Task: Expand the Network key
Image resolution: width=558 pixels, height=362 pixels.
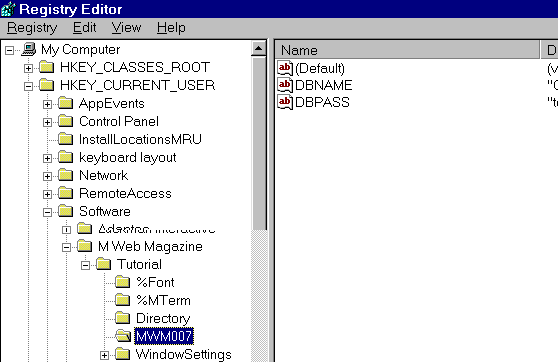Action: click(x=47, y=176)
